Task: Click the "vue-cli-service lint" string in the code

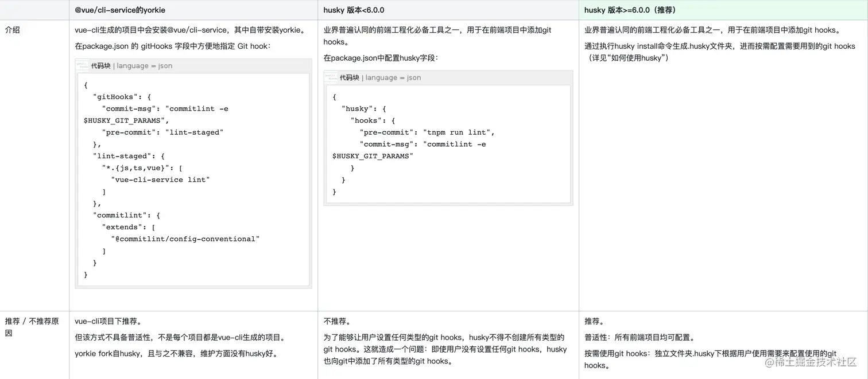Action: pyautogui.click(x=161, y=179)
